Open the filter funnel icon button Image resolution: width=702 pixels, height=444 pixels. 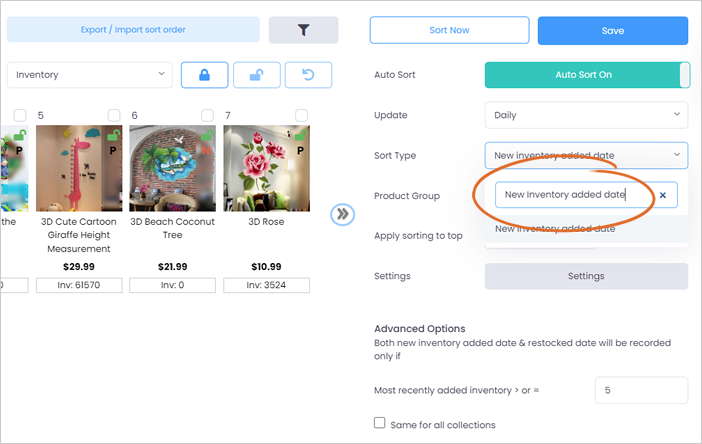tap(303, 30)
